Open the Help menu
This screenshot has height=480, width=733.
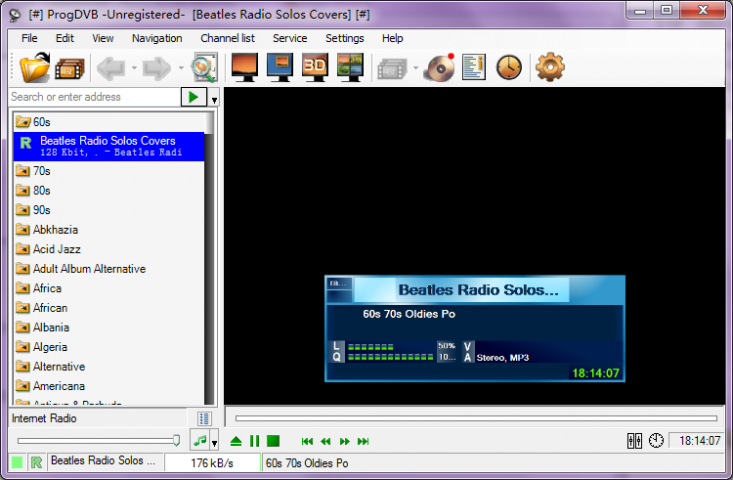click(x=392, y=38)
